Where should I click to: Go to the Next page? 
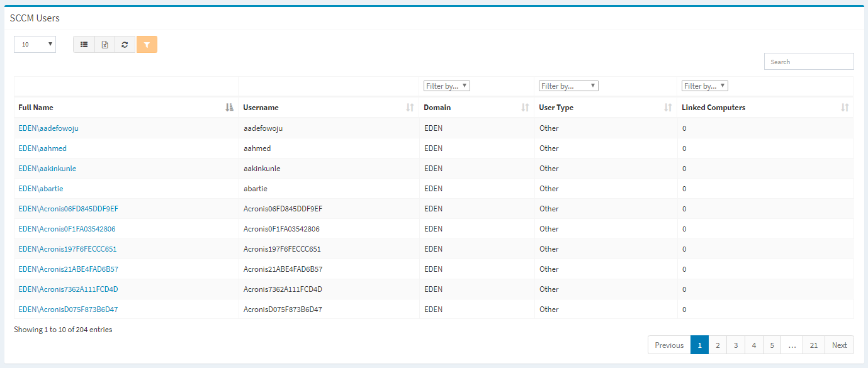click(x=840, y=345)
